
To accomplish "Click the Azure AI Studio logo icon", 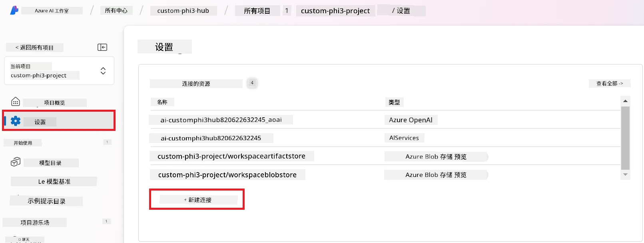I will 14,10.
